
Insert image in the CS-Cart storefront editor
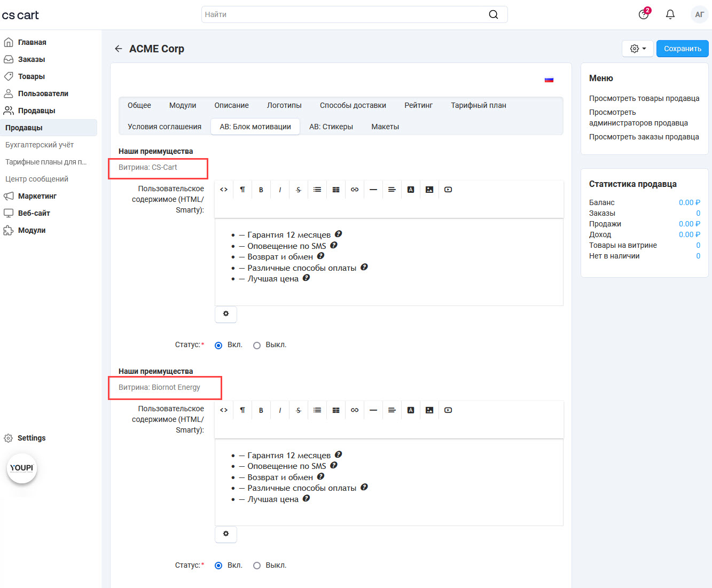coord(429,190)
